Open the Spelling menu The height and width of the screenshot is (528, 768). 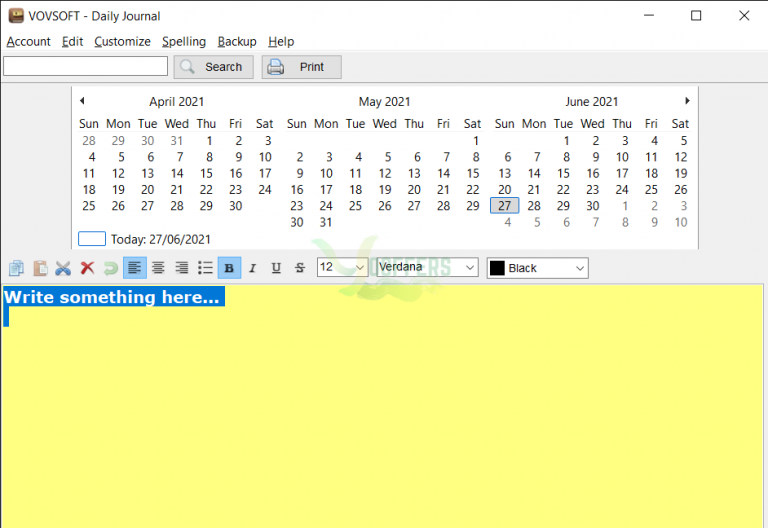[x=184, y=42]
